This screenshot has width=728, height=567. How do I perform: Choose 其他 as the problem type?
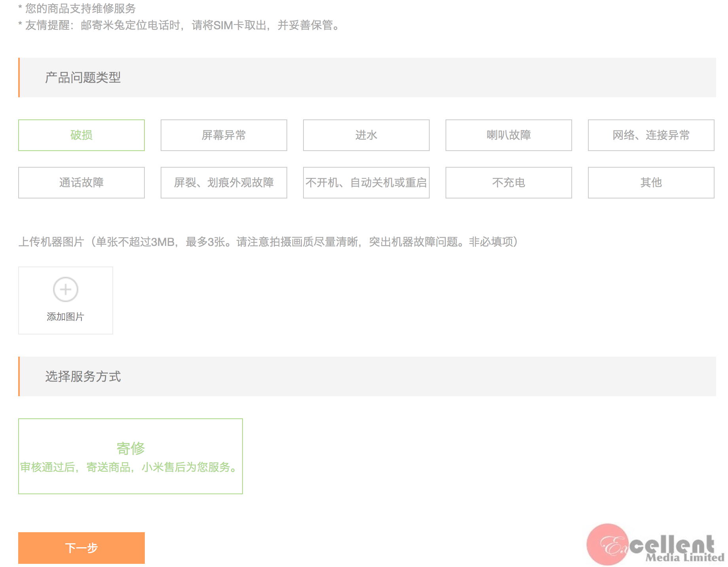point(651,183)
